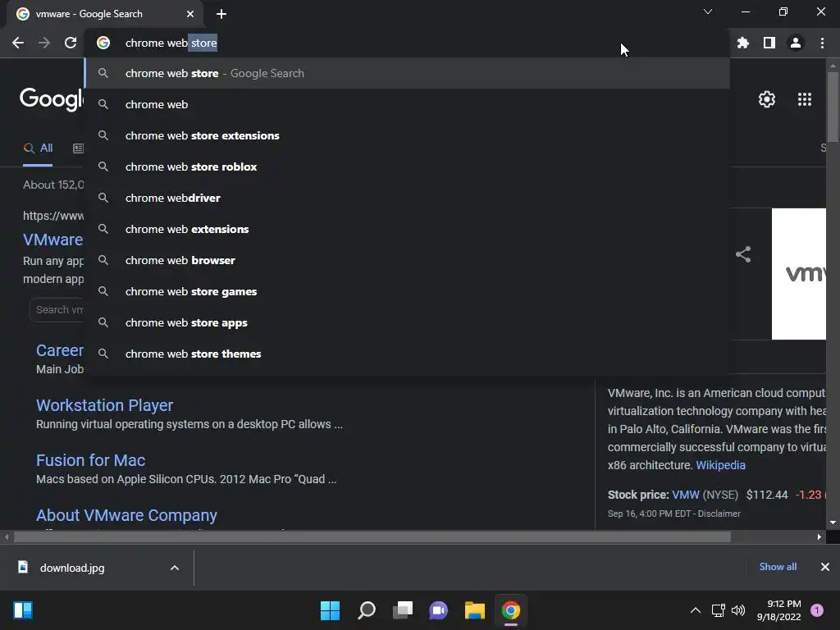
Task: Open About VMware Company link
Action: pos(126,515)
